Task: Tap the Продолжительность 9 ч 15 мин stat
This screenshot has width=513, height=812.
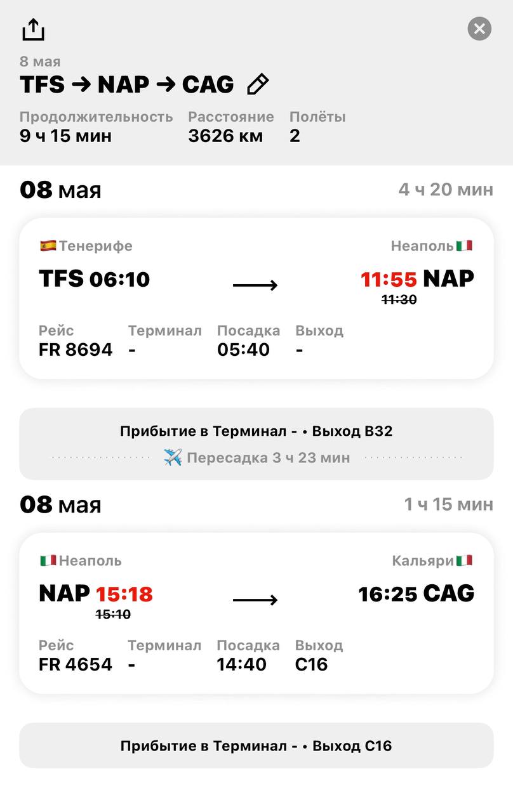Action: pos(96,126)
